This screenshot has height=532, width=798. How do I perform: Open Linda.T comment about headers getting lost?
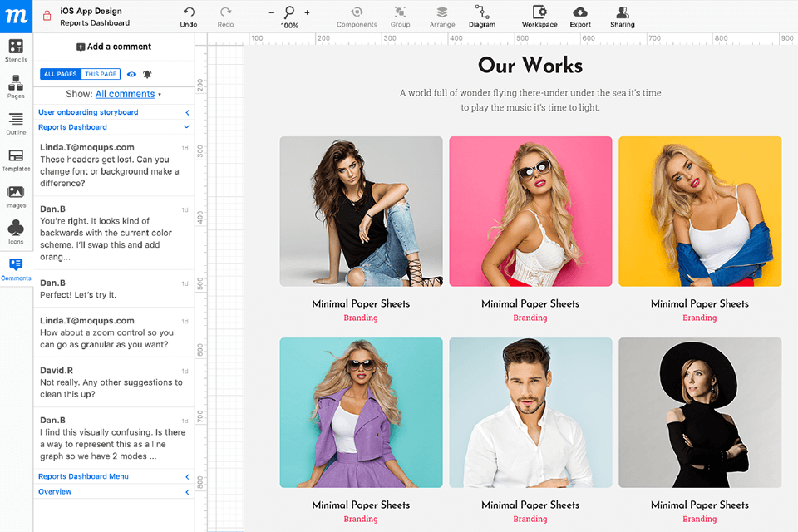point(114,165)
